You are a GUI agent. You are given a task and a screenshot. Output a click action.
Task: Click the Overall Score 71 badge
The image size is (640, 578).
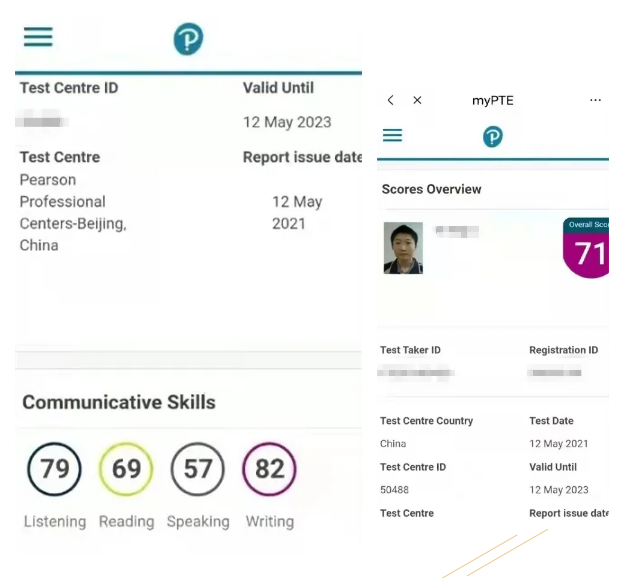tap(587, 249)
